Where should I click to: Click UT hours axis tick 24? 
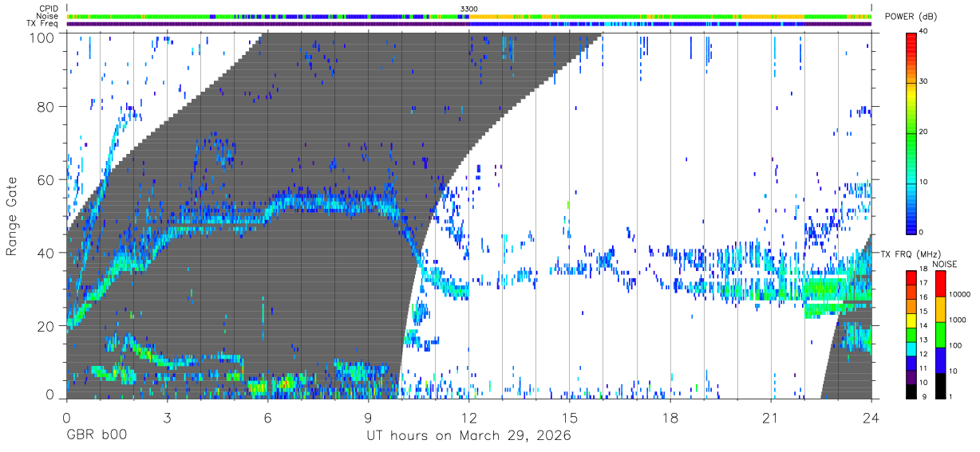pyautogui.click(x=871, y=417)
